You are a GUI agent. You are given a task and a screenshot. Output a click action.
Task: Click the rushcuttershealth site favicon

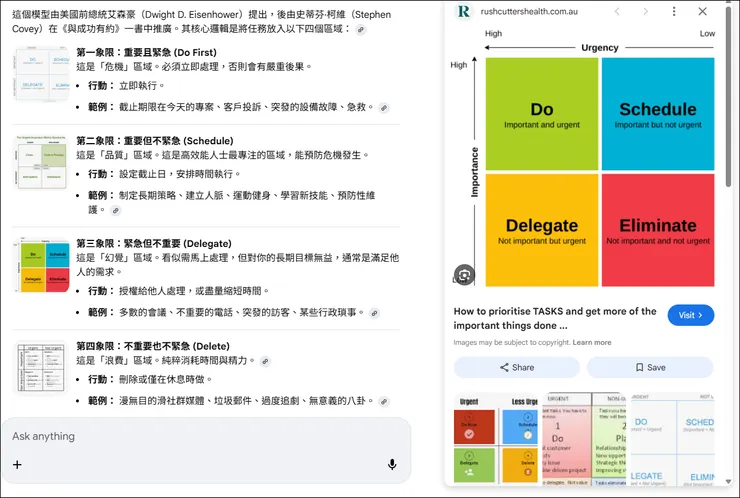464,11
